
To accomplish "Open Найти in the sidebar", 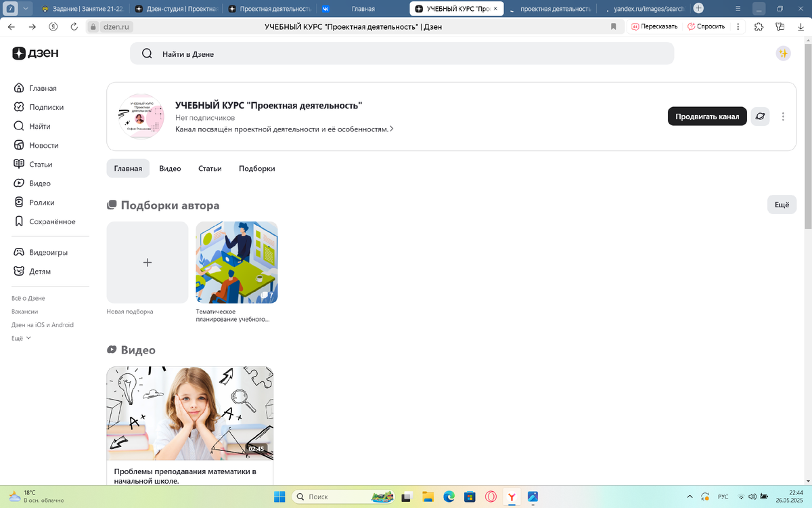I will pos(32,126).
